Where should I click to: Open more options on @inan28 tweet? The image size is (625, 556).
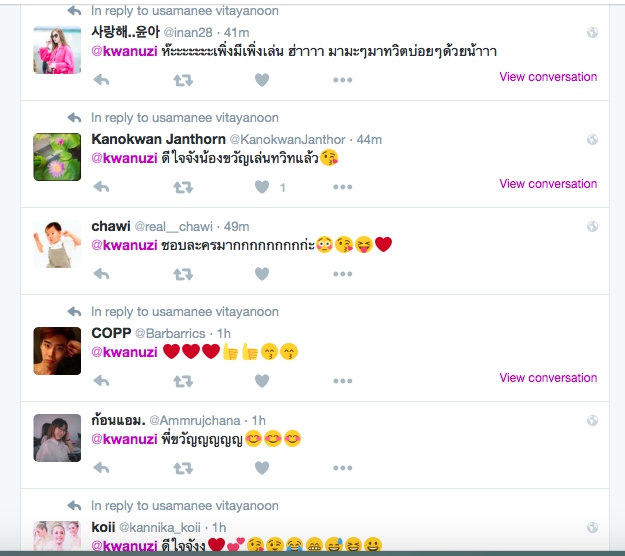tap(342, 80)
